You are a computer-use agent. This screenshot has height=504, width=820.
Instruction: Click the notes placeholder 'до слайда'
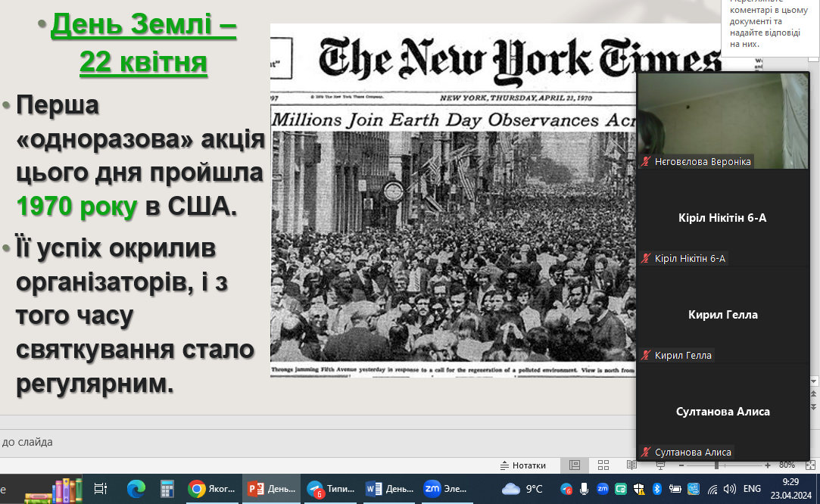point(27,442)
